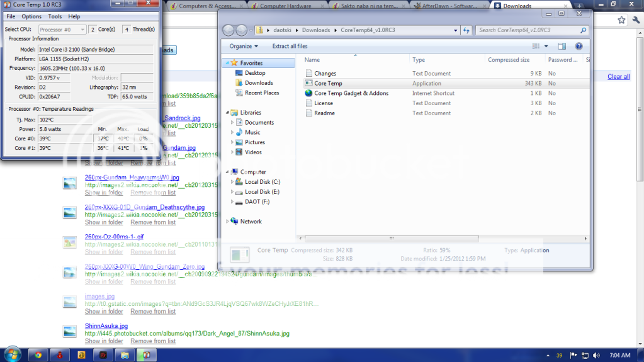Open the Help menu in Core Temp
This screenshot has width=644, height=362.
pyautogui.click(x=74, y=16)
